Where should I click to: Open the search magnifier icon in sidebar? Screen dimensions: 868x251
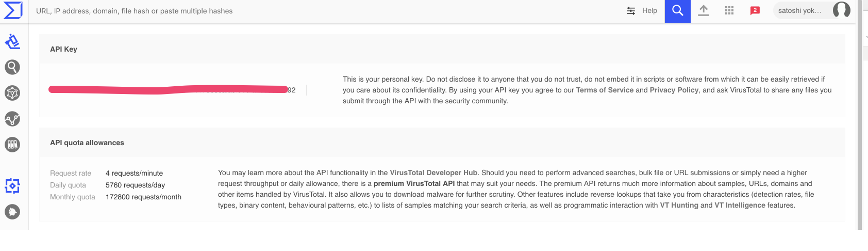coord(12,67)
